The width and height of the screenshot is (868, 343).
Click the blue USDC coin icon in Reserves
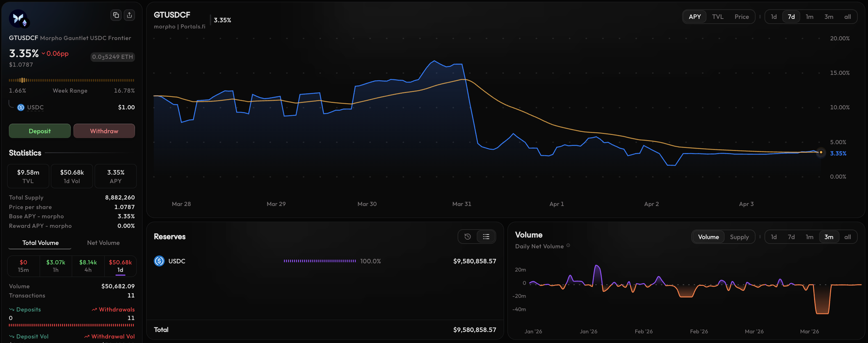(x=159, y=261)
